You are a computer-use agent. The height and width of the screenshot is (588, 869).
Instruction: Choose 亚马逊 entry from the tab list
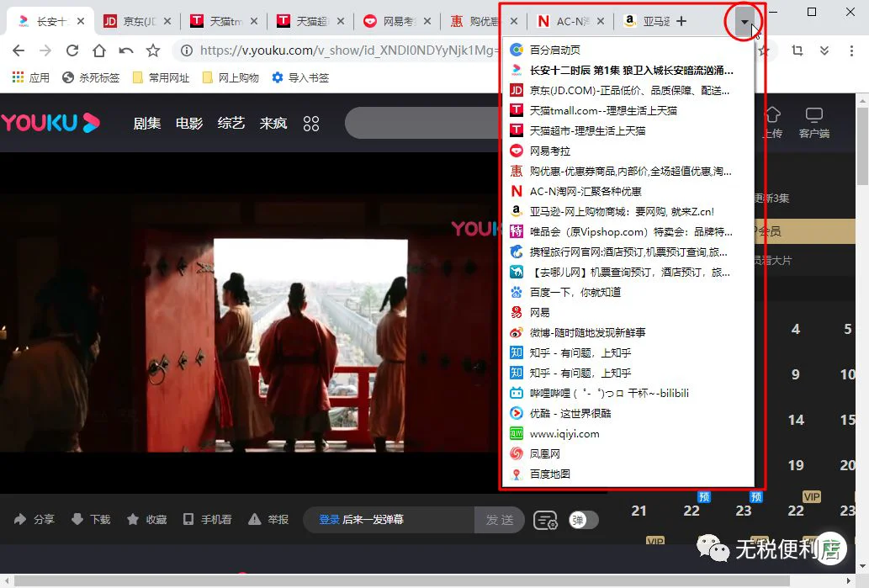[628, 211]
